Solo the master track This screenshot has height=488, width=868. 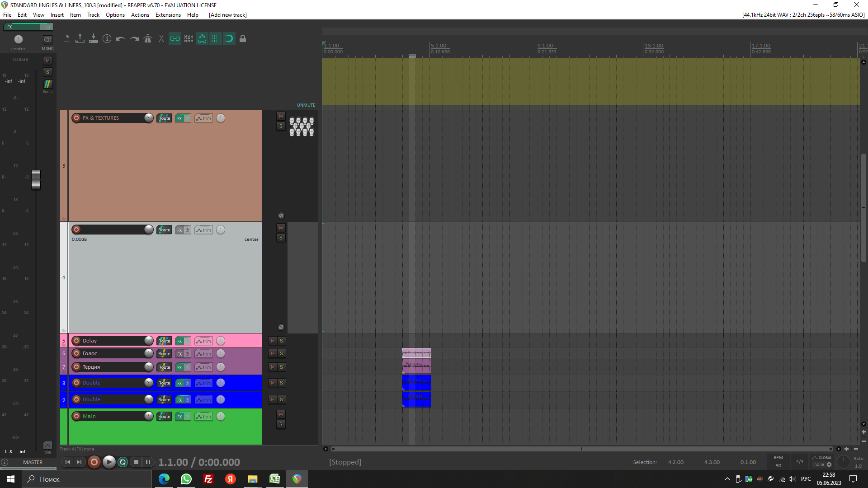(47, 72)
